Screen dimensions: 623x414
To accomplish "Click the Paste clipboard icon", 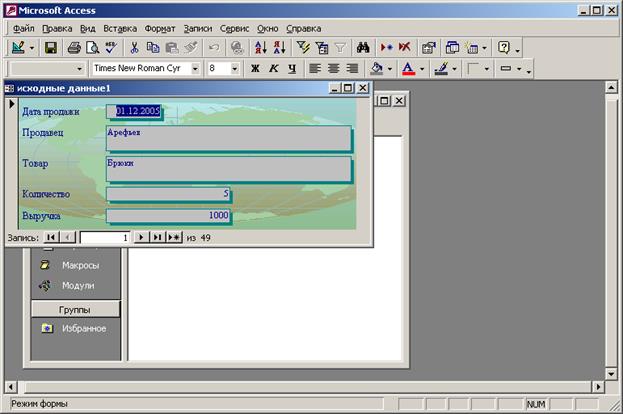I will point(172,48).
